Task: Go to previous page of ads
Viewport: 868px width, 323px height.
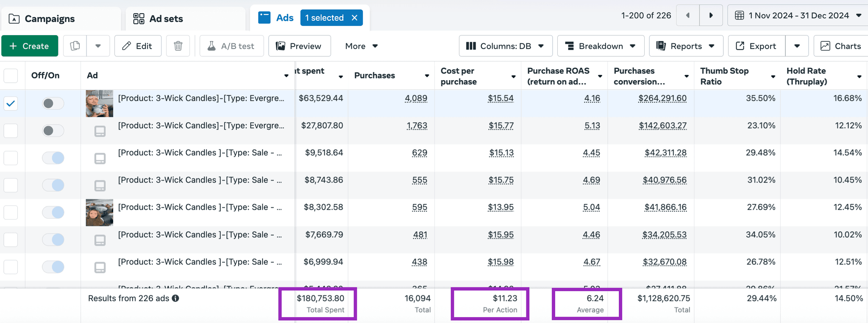Action: 688,16
